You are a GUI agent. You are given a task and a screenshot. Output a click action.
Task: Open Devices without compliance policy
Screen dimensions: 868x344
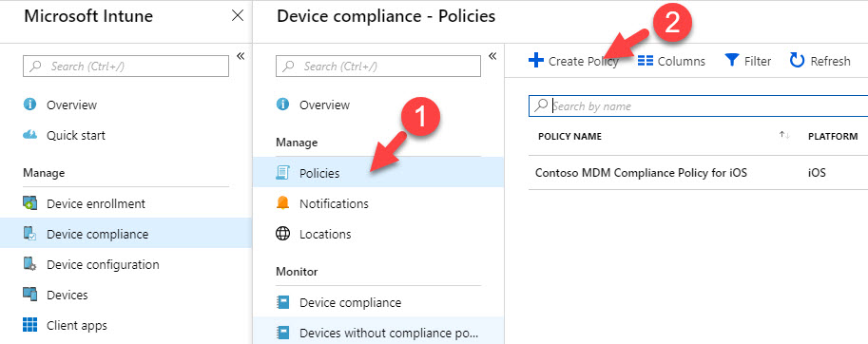tap(378, 332)
